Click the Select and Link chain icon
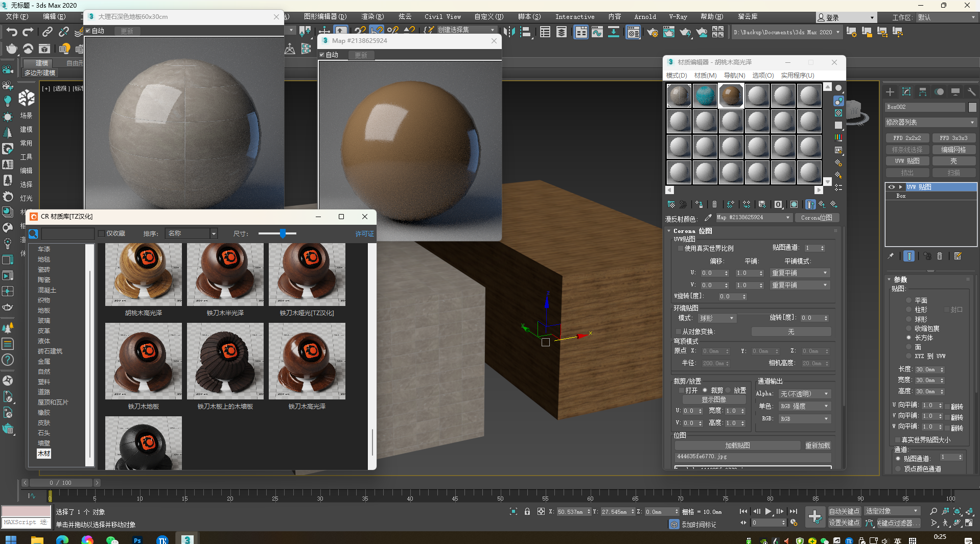Image resolution: width=980 pixels, height=544 pixels. (x=47, y=32)
